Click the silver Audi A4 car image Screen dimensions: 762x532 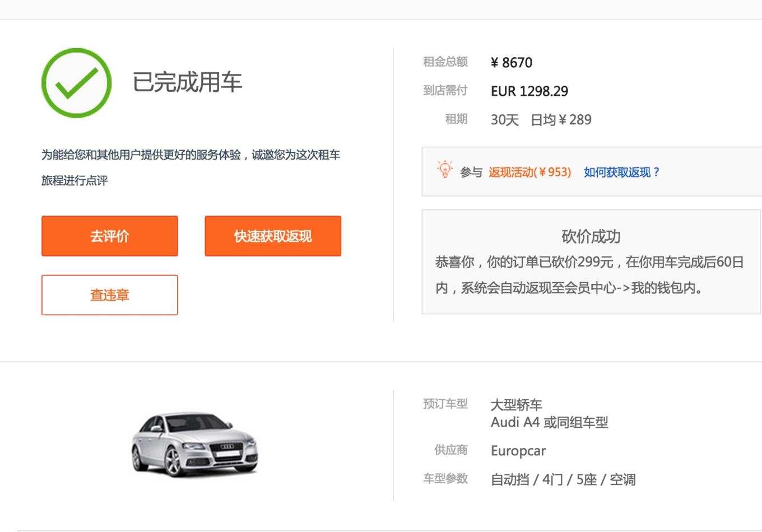(195, 445)
